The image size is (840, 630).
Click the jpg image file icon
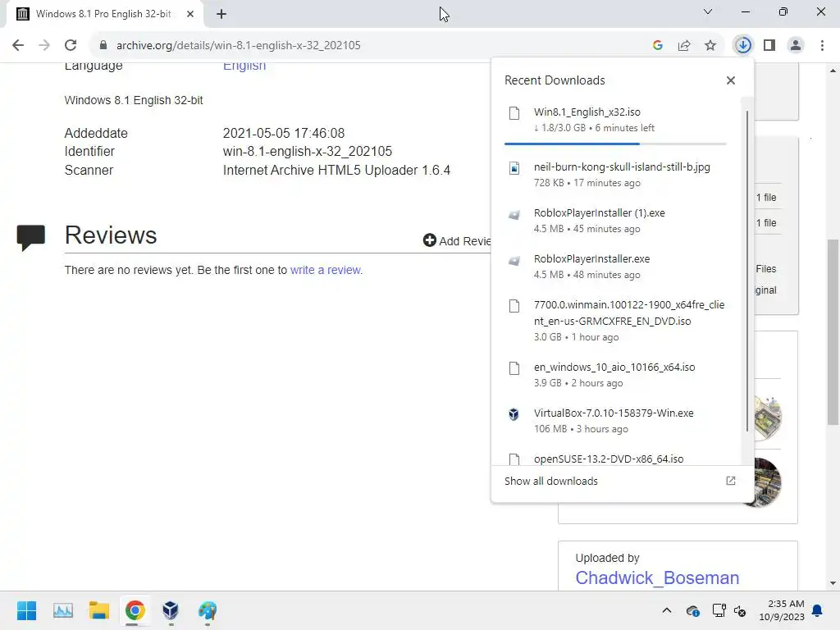coord(514,168)
